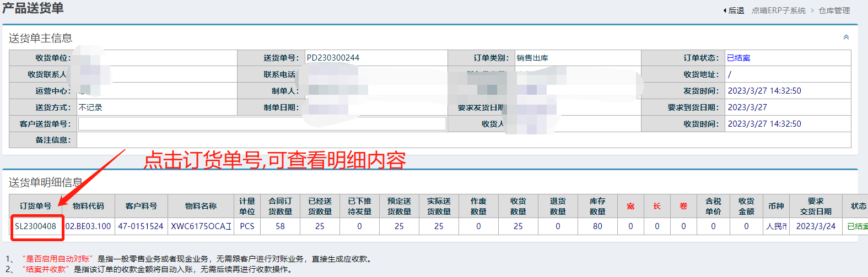Click the XWC6175OCA material name cell

[x=201, y=226]
